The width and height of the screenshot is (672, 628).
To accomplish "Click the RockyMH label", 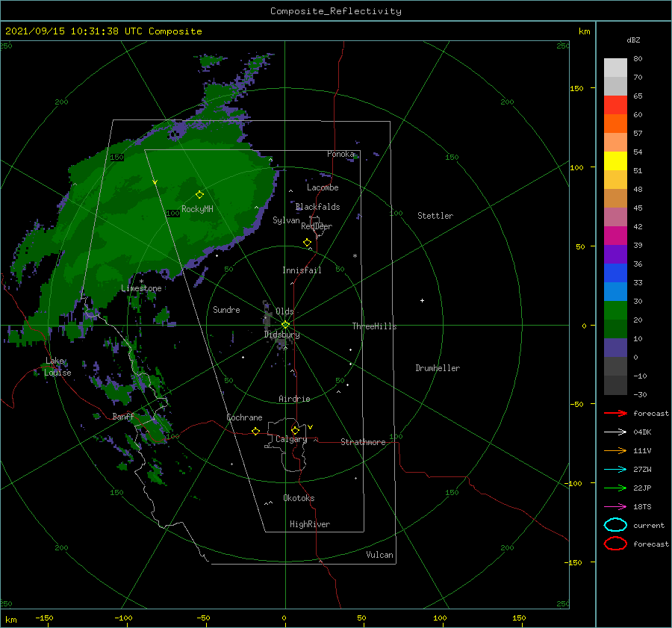I will click(197, 209).
